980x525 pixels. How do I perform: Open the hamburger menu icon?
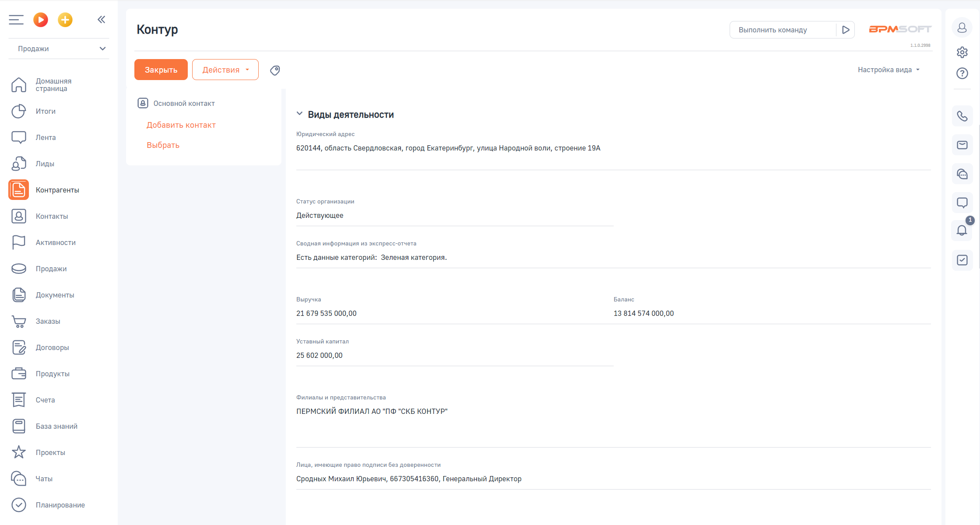16,20
